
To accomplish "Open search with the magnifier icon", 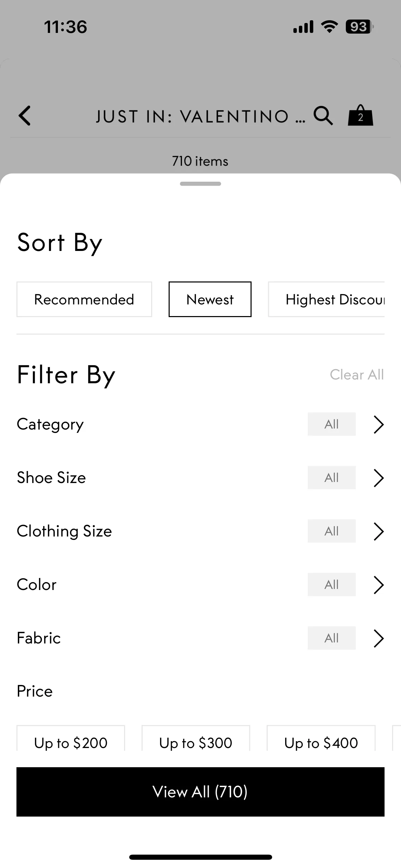I will pos(323,116).
